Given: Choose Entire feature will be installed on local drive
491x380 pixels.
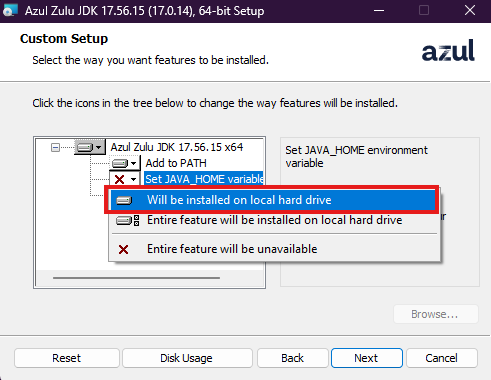Looking at the screenshot, I should pyautogui.click(x=274, y=220).
